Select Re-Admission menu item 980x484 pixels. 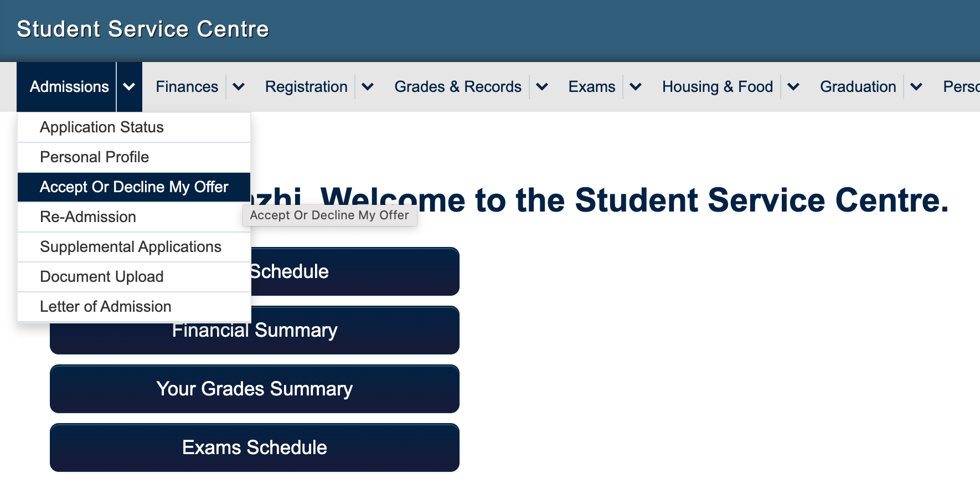(x=88, y=217)
